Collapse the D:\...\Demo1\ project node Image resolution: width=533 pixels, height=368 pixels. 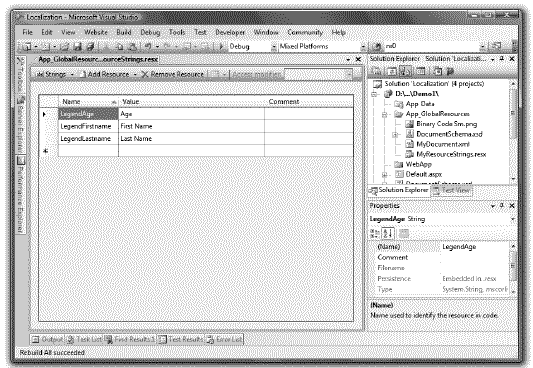pyautogui.click(x=374, y=94)
